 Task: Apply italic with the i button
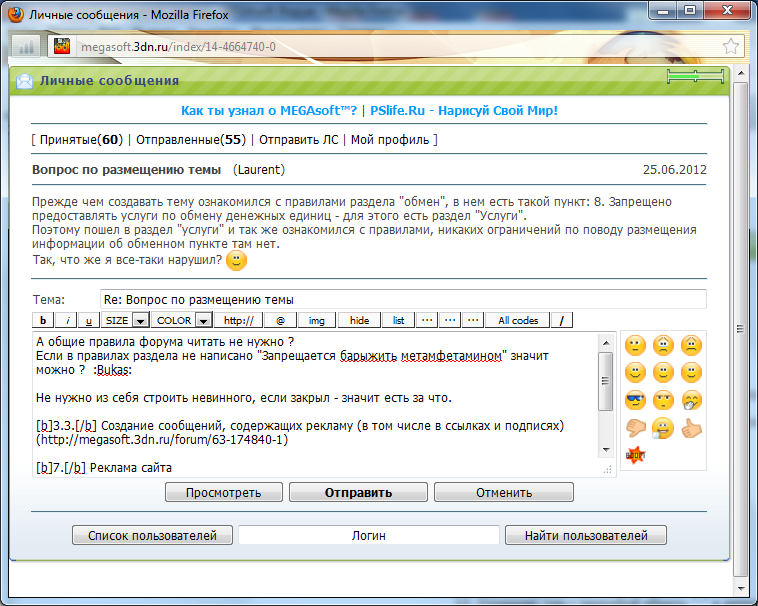[67, 320]
